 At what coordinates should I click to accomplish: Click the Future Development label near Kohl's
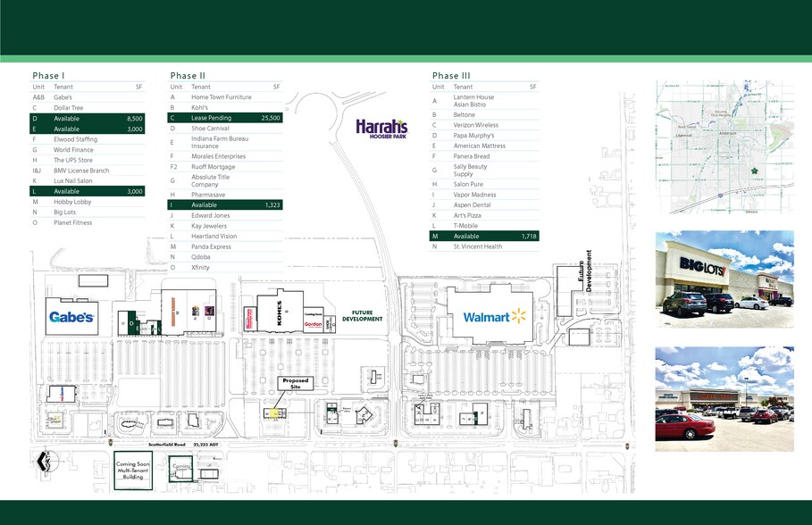coord(362,316)
